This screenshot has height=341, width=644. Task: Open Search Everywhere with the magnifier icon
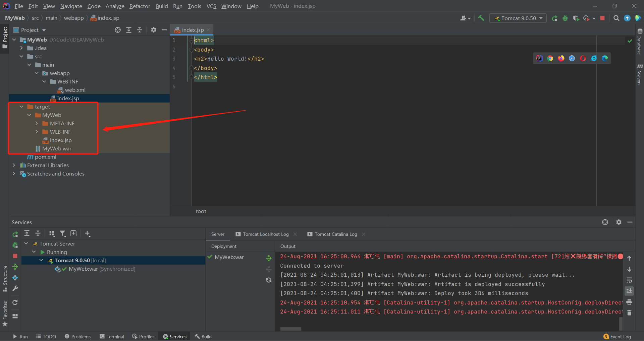coord(616,18)
